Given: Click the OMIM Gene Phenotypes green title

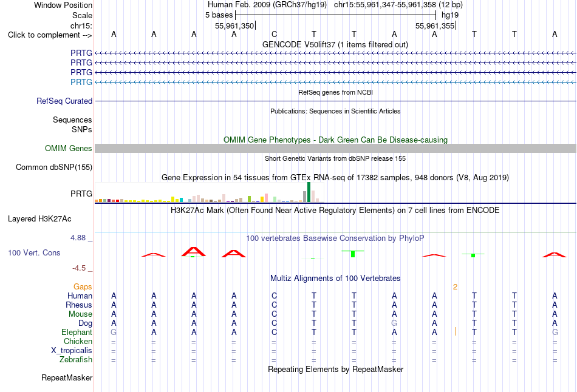Looking at the screenshot, I should pyautogui.click(x=335, y=140).
